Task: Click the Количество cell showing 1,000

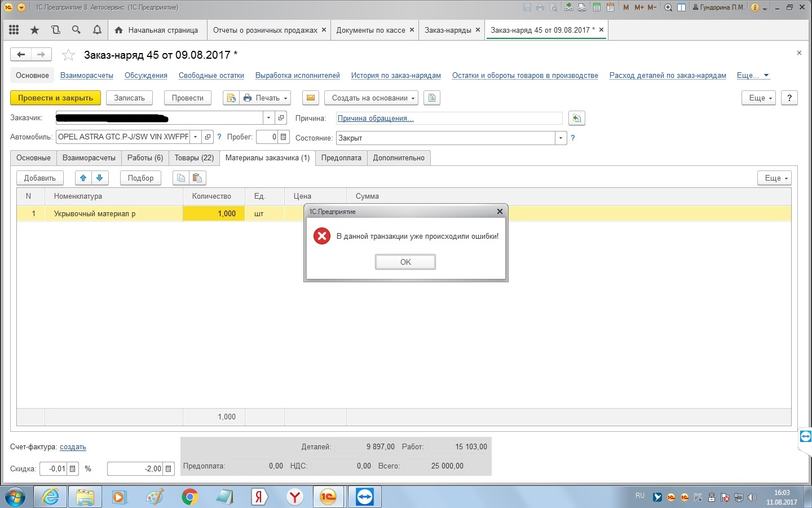Action: 214,213
